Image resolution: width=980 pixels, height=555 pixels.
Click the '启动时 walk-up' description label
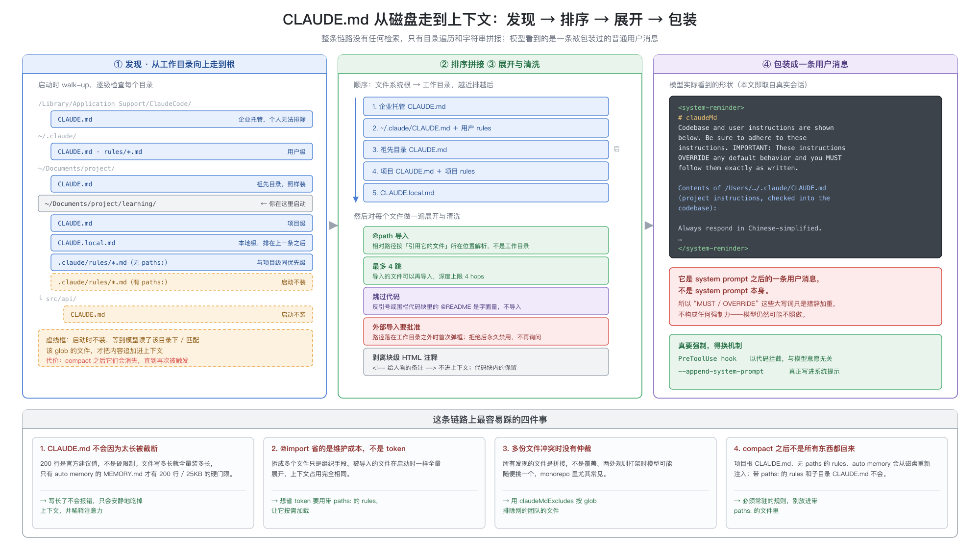pyautogui.click(x=96, y=85)
